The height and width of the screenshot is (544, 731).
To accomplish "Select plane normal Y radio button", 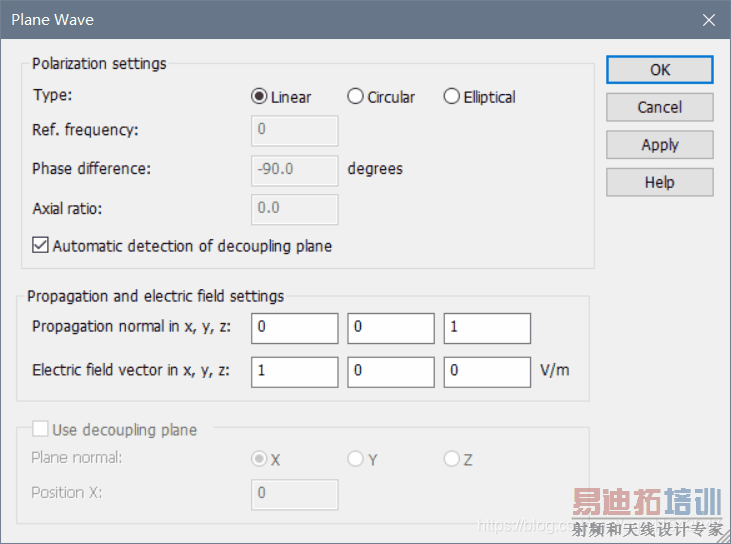I will click(x=355, y=459).
